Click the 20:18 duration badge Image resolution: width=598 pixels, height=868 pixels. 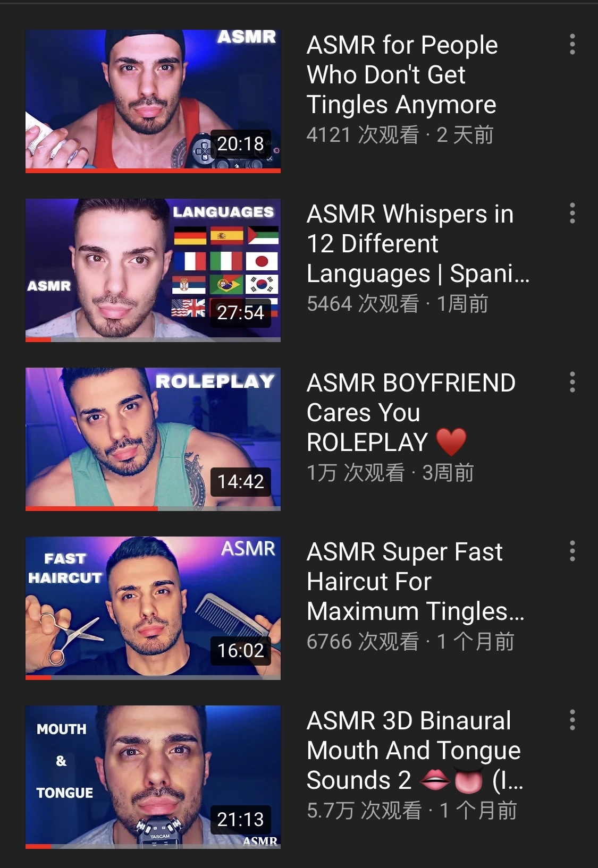point(240,144)
